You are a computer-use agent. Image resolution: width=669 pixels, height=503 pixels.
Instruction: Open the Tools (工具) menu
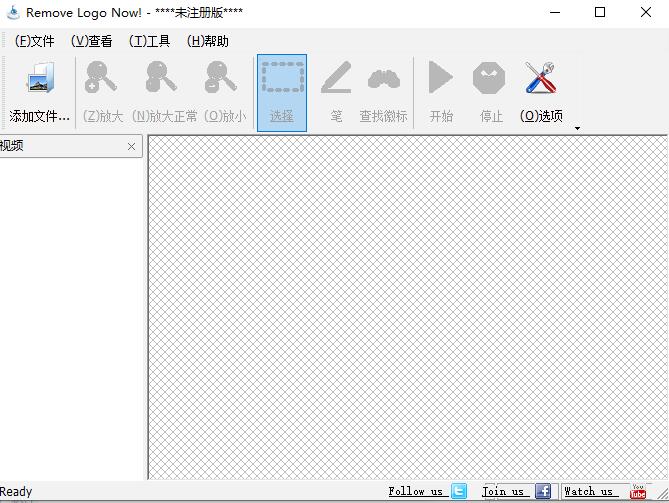click(x=150, y=41)
